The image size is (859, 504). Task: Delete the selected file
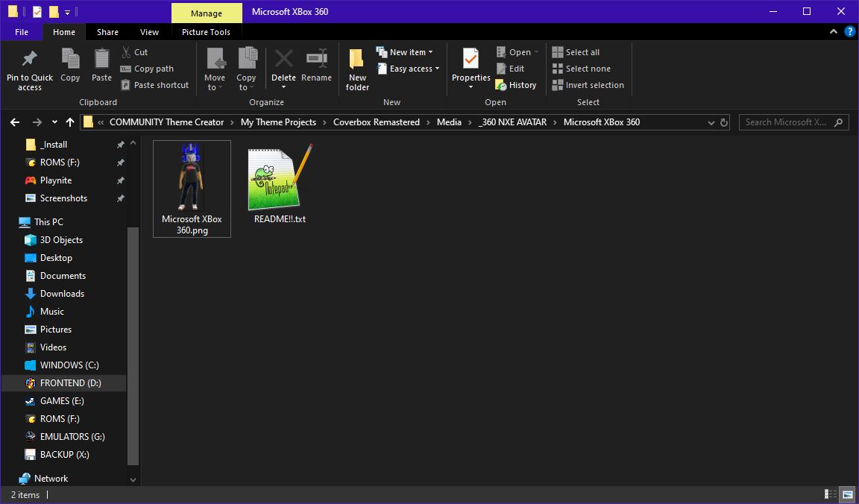coord(283,69)
